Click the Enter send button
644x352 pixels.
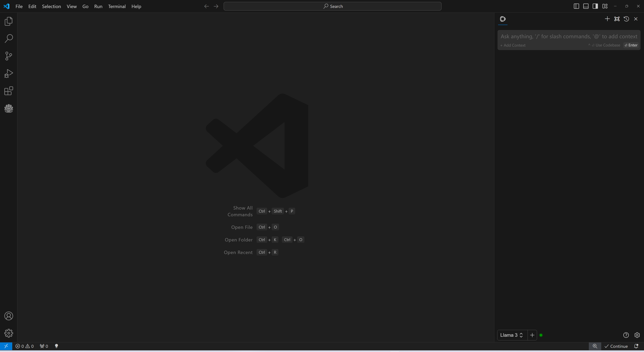pos(631,45)
